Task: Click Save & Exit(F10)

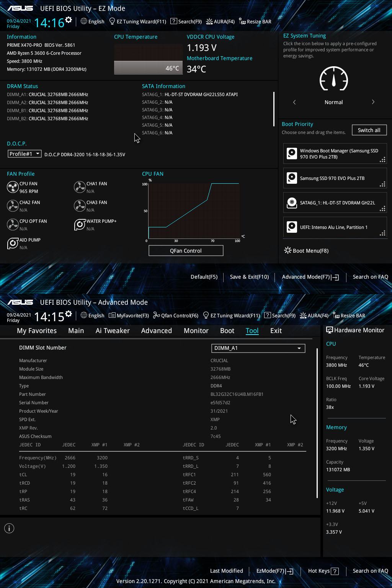Action: (249, 277)
